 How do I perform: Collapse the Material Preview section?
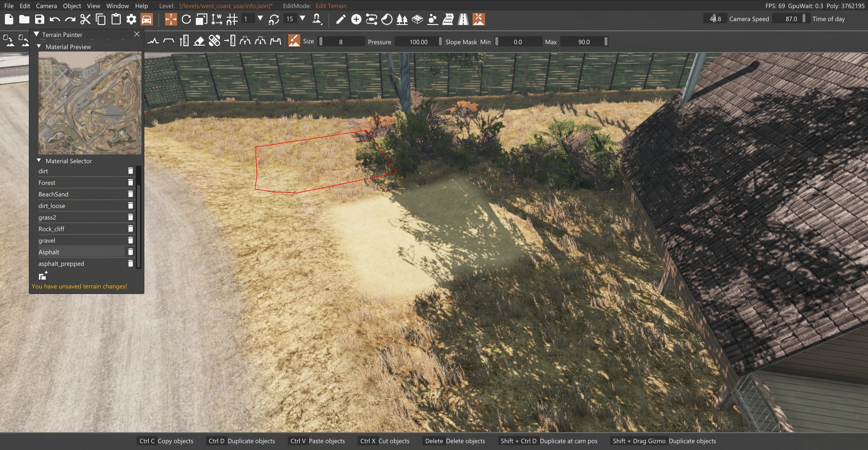(39, 47)
